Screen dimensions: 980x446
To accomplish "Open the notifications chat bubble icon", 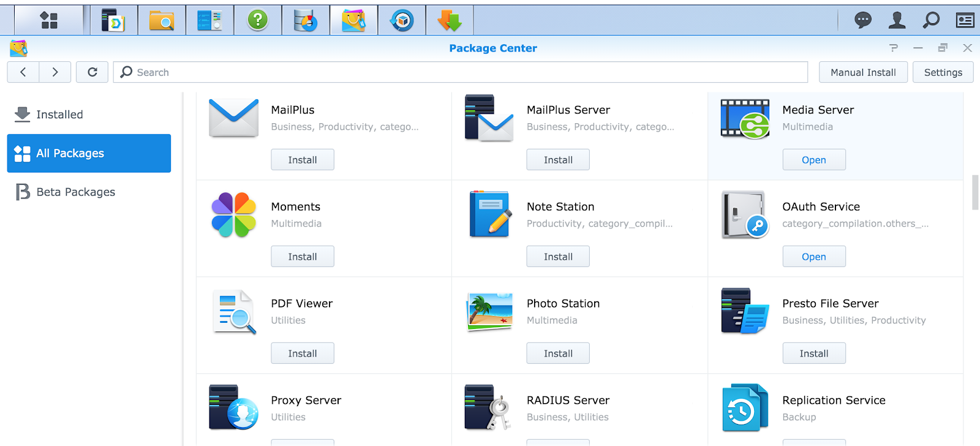I will (863, 20).
